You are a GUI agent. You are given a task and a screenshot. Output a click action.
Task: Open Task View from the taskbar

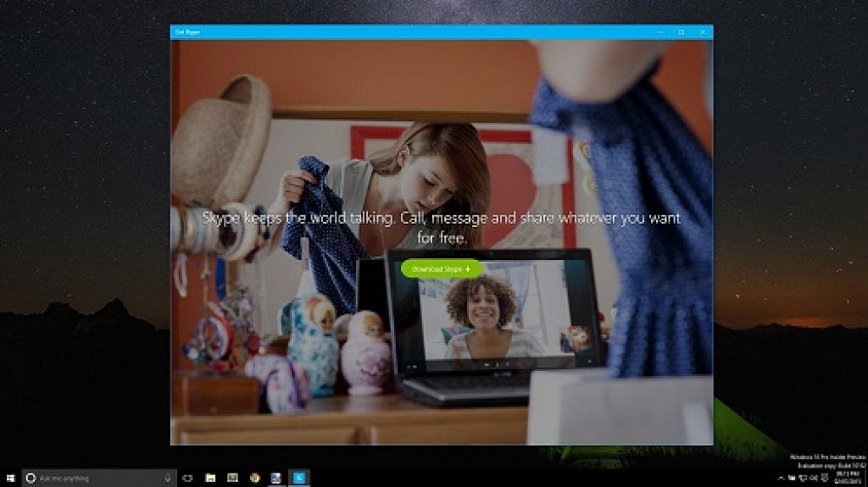187,478
